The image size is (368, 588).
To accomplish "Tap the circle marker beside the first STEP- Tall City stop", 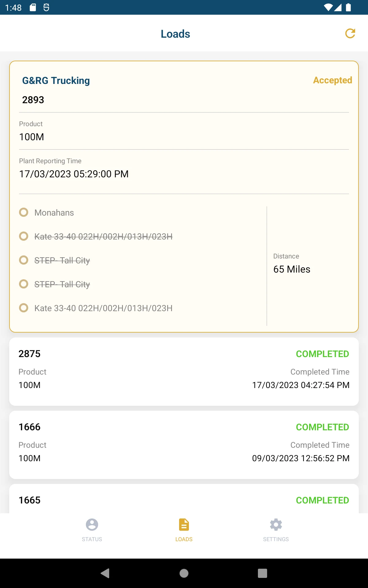I will coord(24,260).
